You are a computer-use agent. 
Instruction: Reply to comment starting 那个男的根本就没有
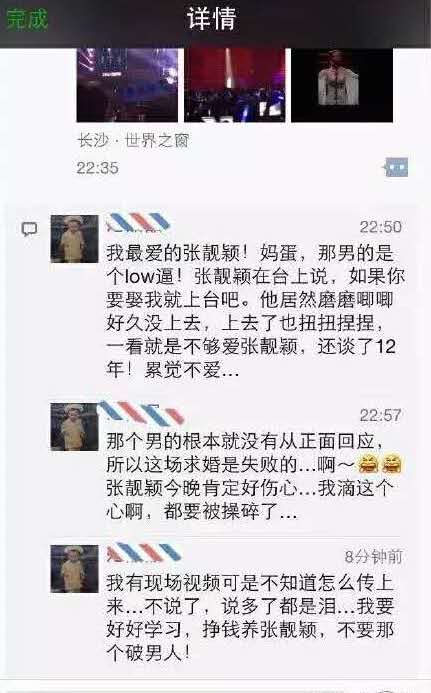[254, 476]
